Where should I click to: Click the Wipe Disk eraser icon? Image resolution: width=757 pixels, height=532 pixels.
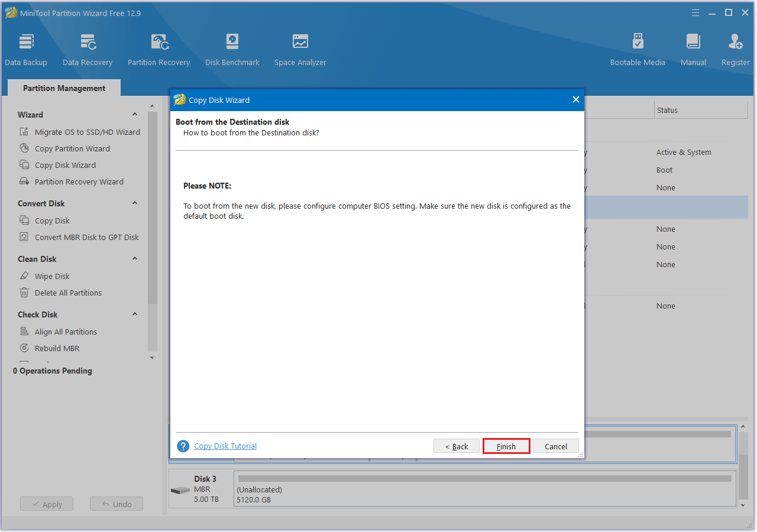coord(24,276)
